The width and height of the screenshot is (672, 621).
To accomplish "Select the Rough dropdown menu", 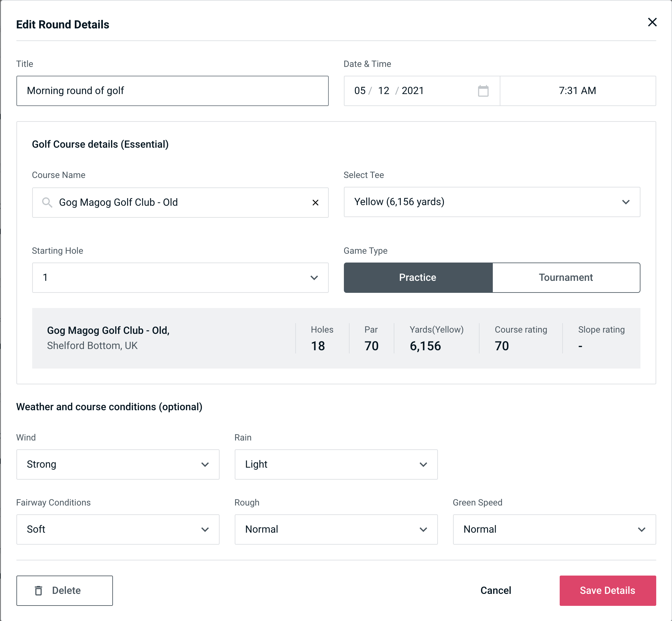I will point(337,530).
